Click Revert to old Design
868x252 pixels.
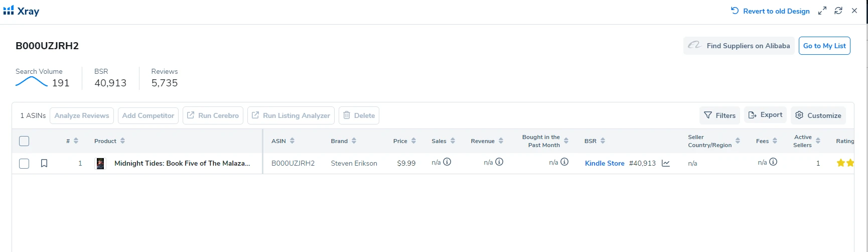pyautogui.click(x=770, y=11)
